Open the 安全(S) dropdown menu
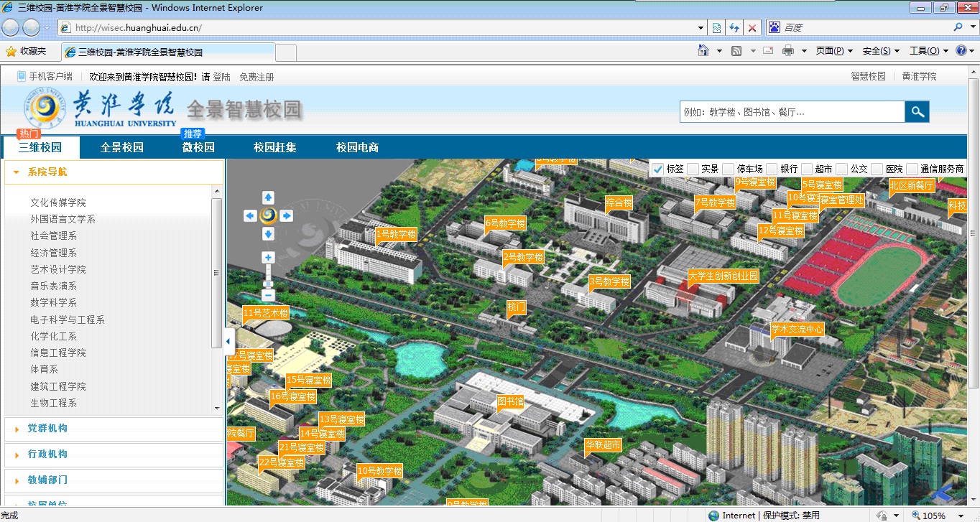Viewport: 980px width, 522px height. pyautogui.click(x=881, y=51)
